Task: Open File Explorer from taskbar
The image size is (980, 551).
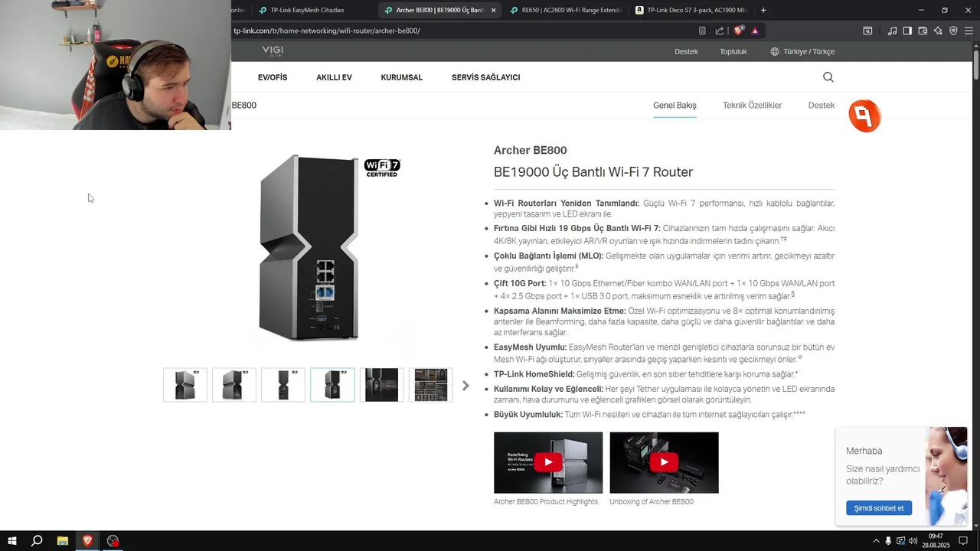Action: coord(63,541)
